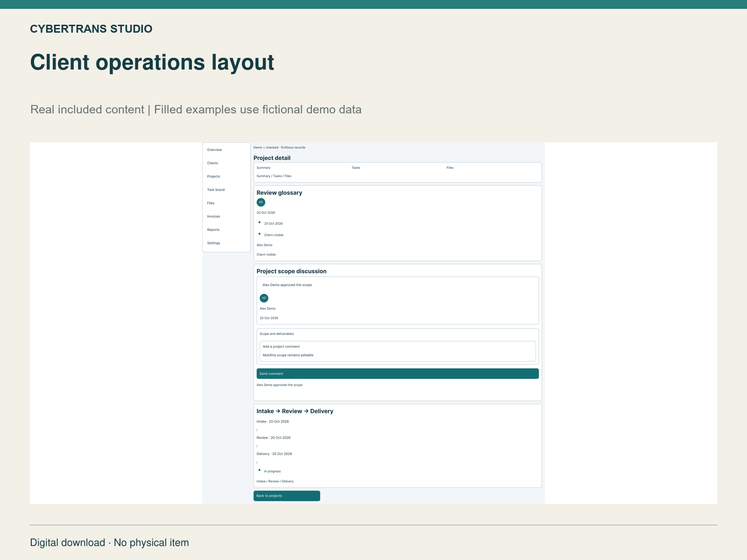Image resolution: width=747 pixels, height=560 pixels.
Task: Click the Scope and deliverables label
Action: pyautogui.click(x=277, y=334)
